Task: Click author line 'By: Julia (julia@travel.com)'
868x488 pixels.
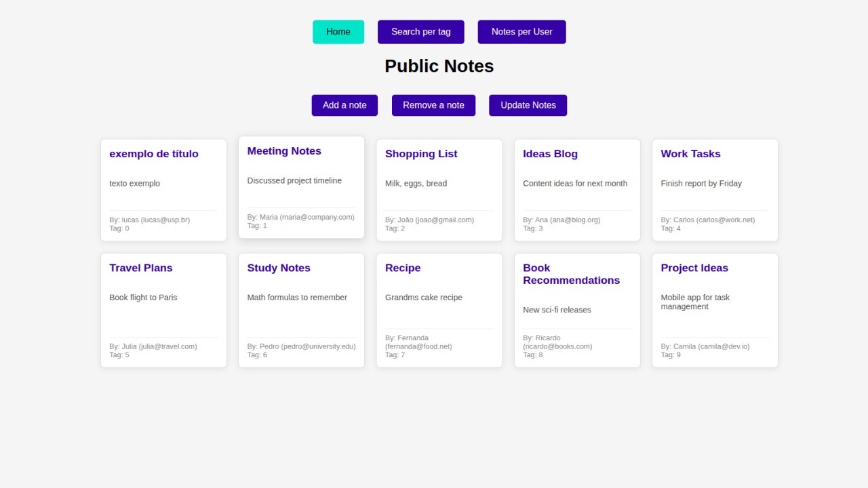Action: tap(153, 346)
